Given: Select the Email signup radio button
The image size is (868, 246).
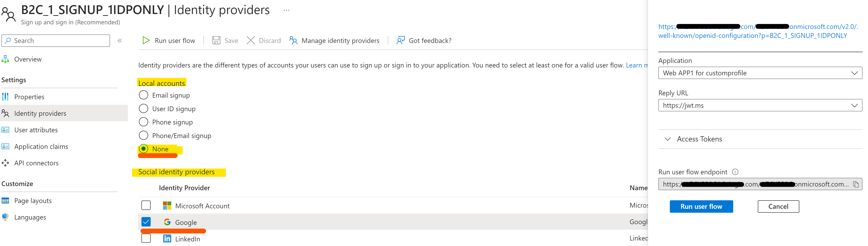Looking at the screenshot, I should pyautogui.click(x=143, y=95).
